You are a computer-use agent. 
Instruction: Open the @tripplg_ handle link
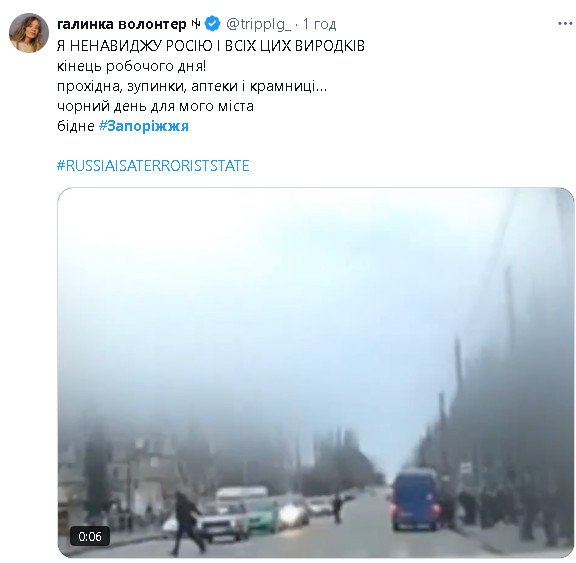click(x=259, y=25)
